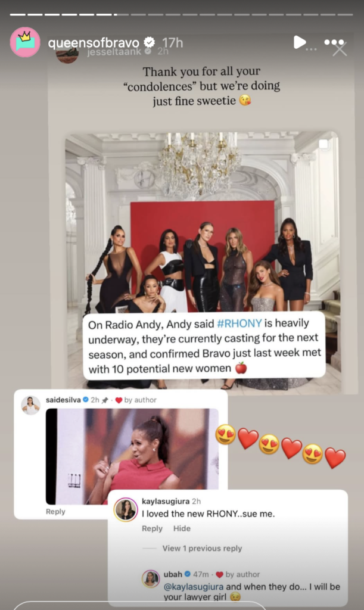Close the story with the X icon
The image size is (364, 610).
(340, 49)
